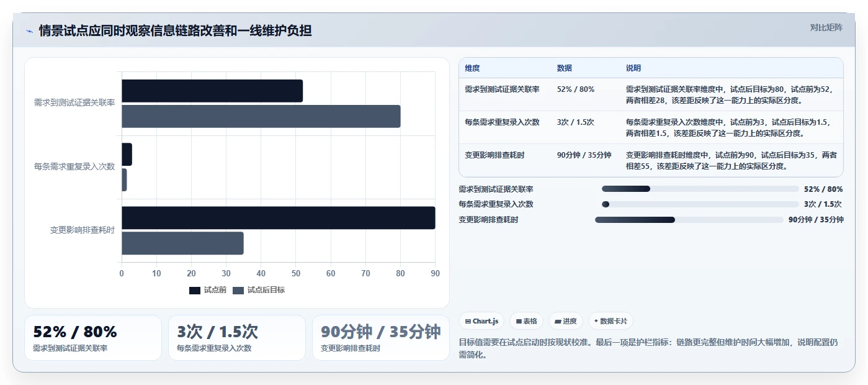Click the 进度 tag chip
Image resolution: width=868 pixels, height=385 pixels.
click(566, 321)
